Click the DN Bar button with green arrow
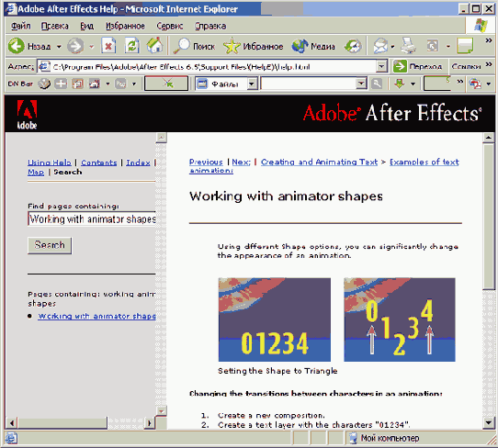 tap(166, 84)
